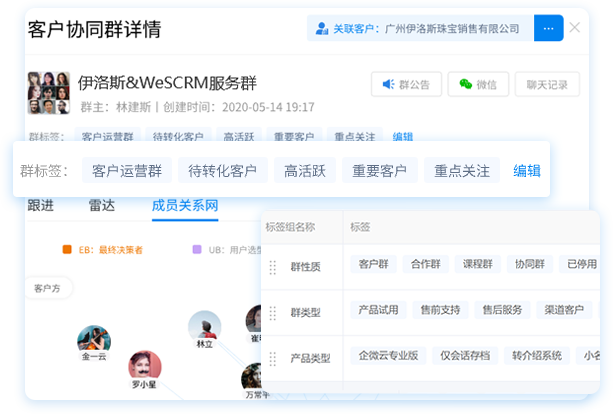The width and height of the screenshot is (613, 414).
Task: Click the orange EB 最终决策者 legend swatch
Action: point(67,249)
